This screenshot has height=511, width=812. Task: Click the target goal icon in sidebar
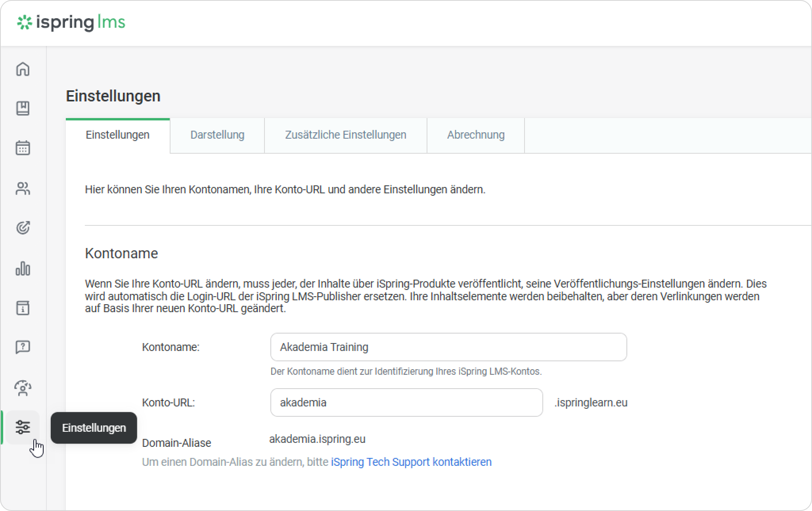(23, 228)
